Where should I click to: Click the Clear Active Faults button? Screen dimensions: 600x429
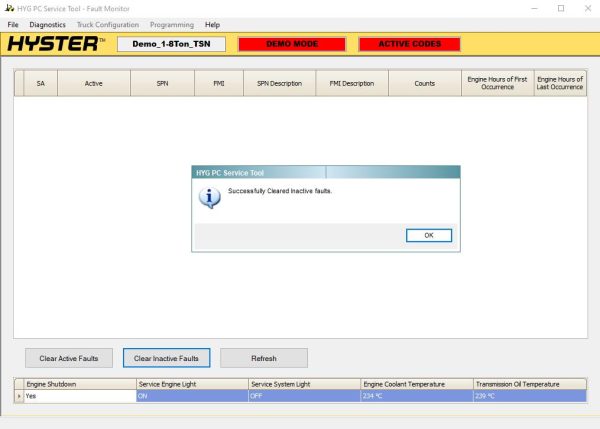point(69,358)
